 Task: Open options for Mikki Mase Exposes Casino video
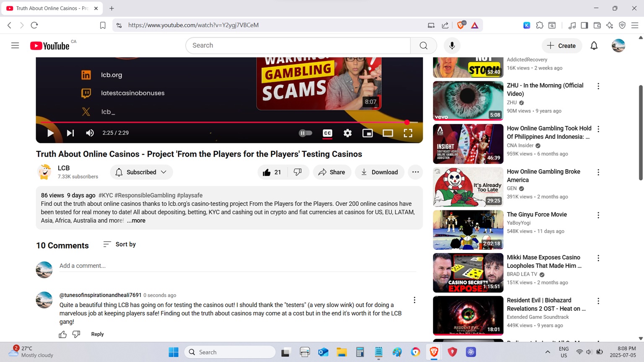(x=598, y=258)
